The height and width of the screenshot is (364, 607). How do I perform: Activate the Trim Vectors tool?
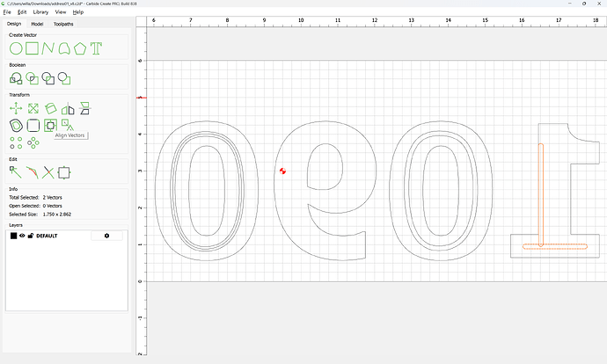click(x=48, y=172)
